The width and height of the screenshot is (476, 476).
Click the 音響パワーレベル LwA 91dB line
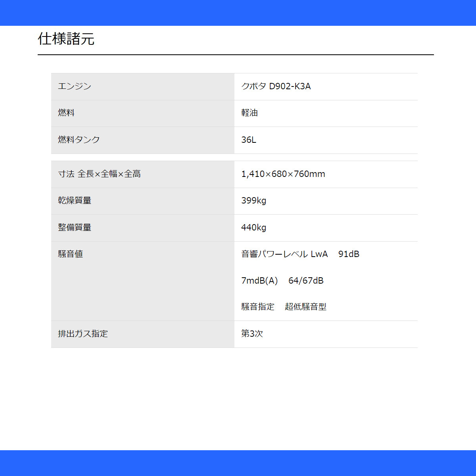300,254
